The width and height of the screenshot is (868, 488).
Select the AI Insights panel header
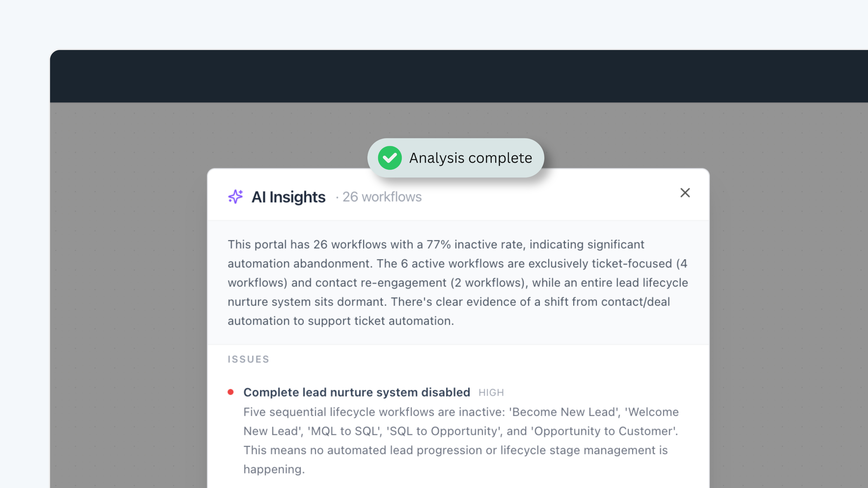289,197
